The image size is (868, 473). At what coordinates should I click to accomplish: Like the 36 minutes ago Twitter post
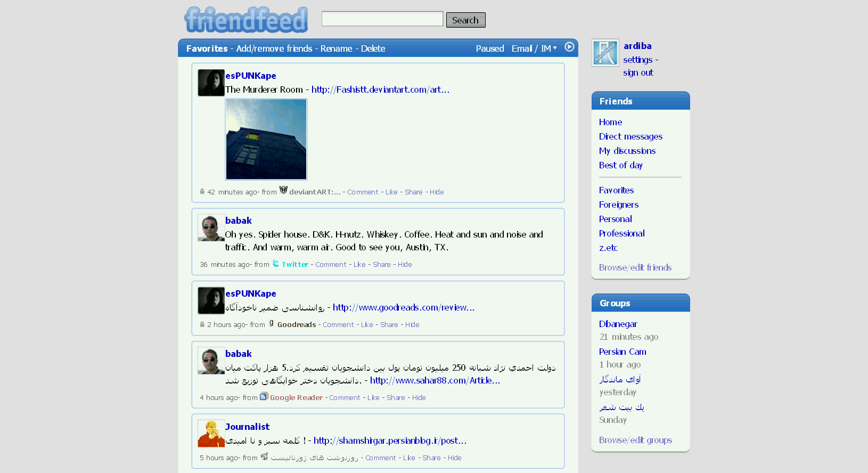[x=359, y=265]
